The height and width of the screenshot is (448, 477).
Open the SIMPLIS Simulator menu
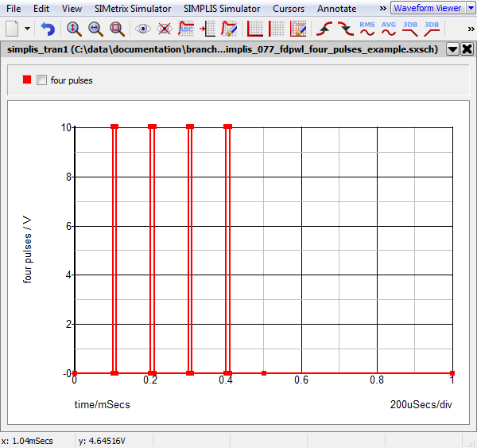221,8
